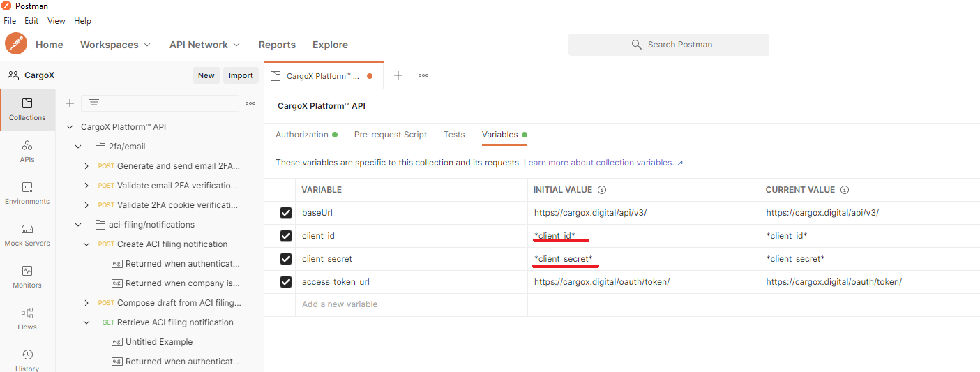This screenshot has width=980, height=372.
Task: Open the Help menu
Action: tap(82, 21)
